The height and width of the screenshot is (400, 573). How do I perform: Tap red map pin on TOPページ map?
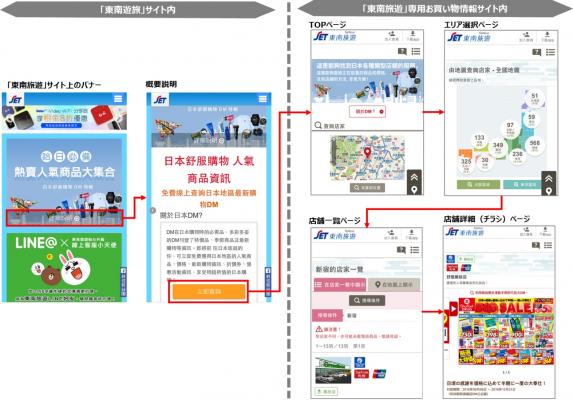click(x=368, y=153)
